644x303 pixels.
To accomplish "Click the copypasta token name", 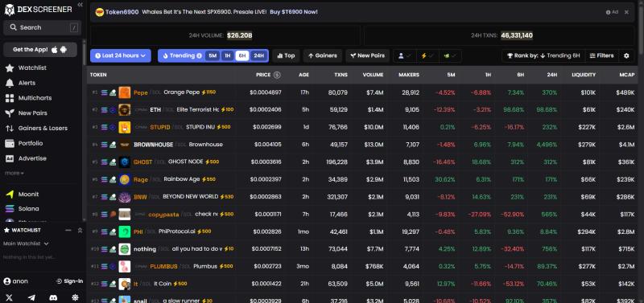I will [x=164, y=215].
